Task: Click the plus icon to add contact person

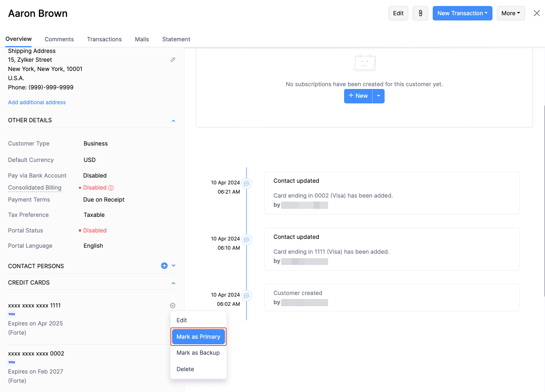Action: 164,266
